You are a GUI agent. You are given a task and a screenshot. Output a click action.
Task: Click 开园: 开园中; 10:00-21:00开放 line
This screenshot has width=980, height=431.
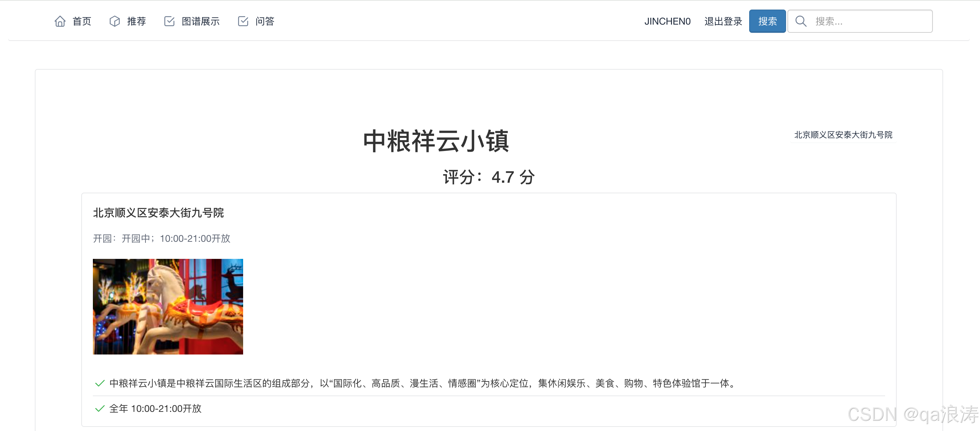(x=162, y=238)
